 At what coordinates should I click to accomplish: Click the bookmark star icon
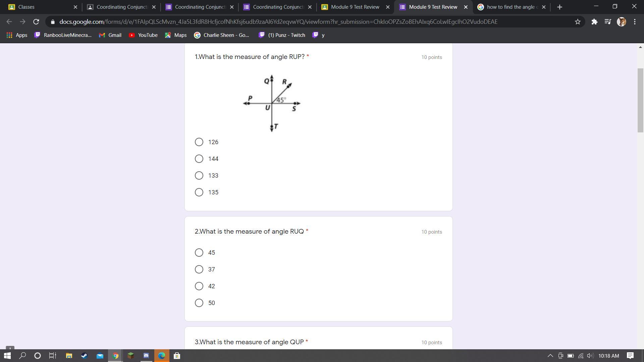click(578, 22)
